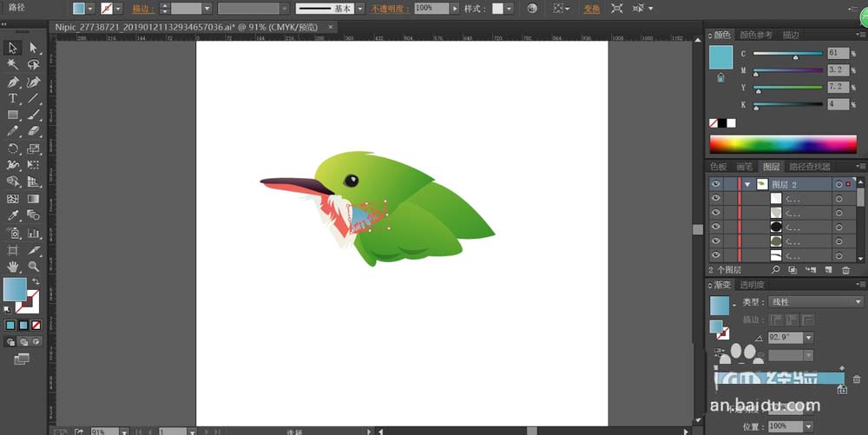
Task: Open the 变换 link in control bar
Action: click(x=592, y=9)
